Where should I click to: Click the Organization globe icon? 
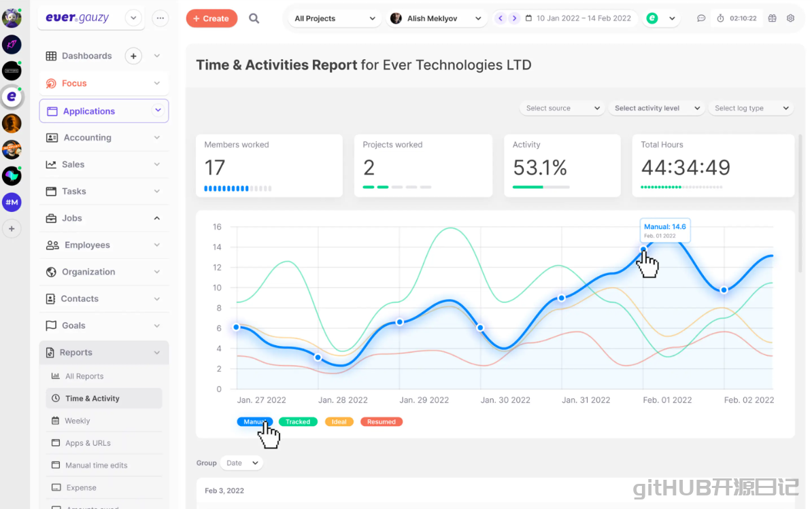[51, 272]
